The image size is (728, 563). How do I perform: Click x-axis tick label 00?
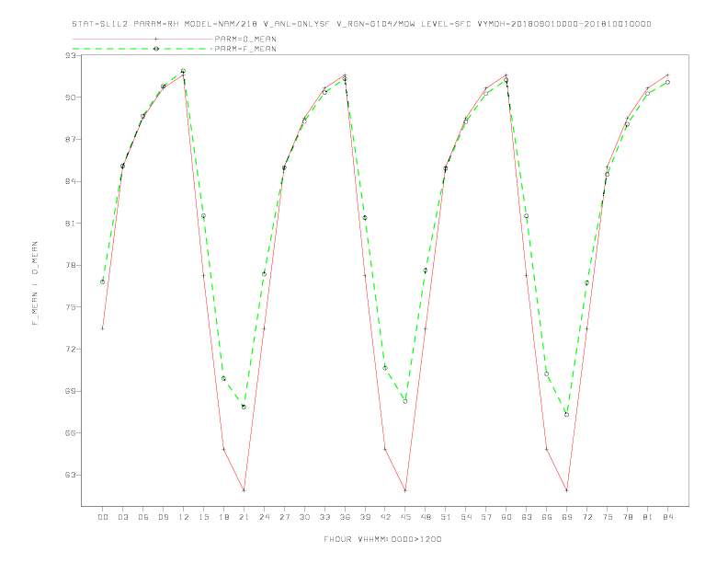(x=103, y=517)
